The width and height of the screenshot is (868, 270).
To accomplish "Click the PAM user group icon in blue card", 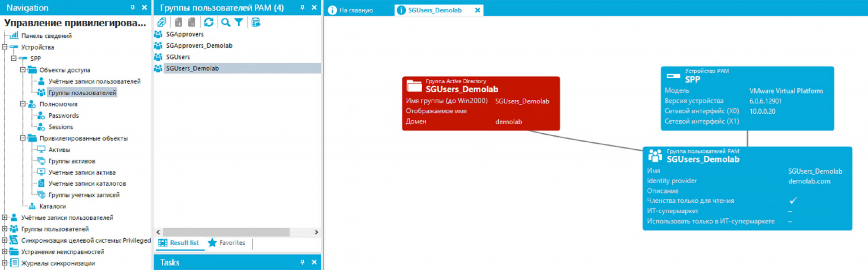I will [x=655, y=155].
